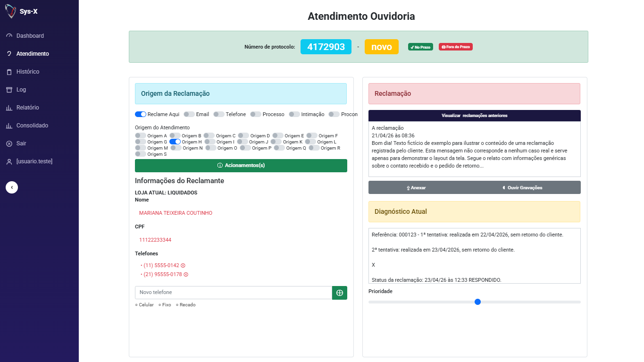The width and height of the screenshot is (644, 362).
Task: Select the Recado phone type radio
Action: (x=177, y=305)
